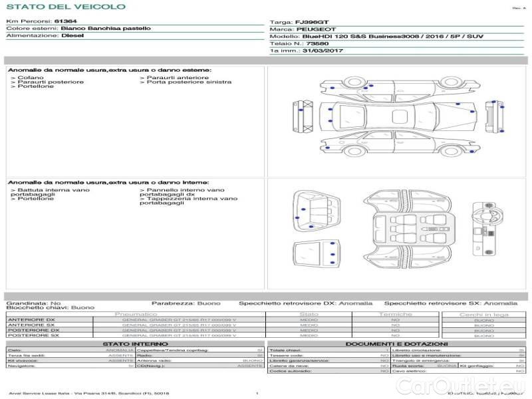The image size is (532, 399).
Task: Click the Triangolo di emergenza row
Action: coord(458,360)
